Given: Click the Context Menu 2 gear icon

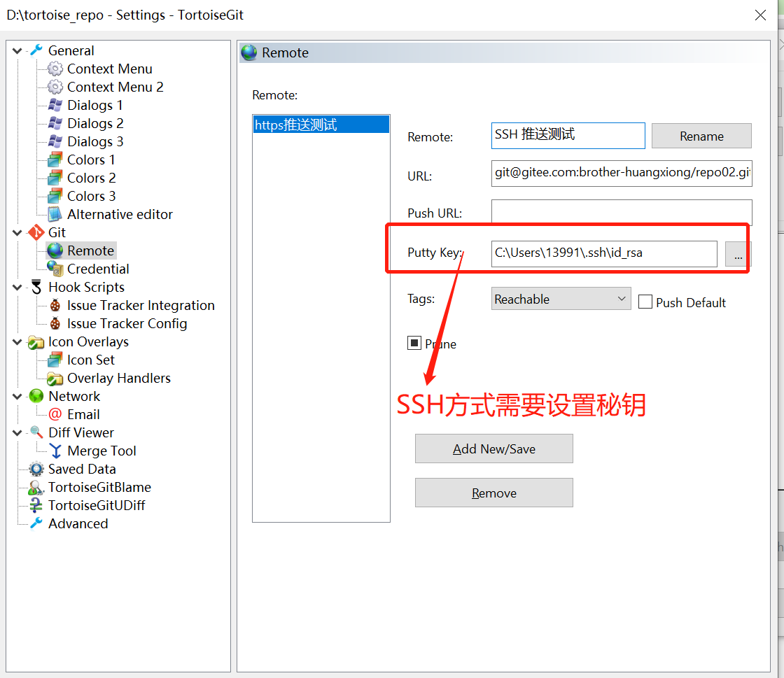Looking at the screenshot, I should coord(55,87).
